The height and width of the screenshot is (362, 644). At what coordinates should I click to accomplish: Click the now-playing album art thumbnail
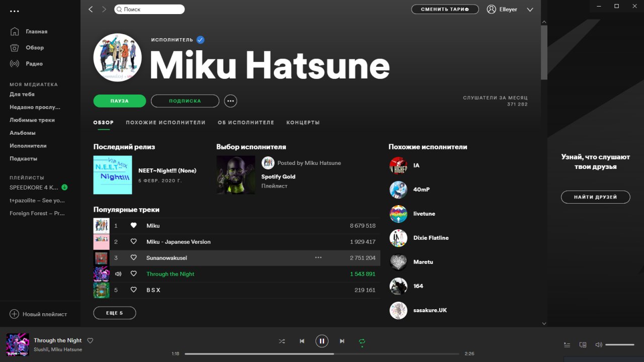click(18, 344)
